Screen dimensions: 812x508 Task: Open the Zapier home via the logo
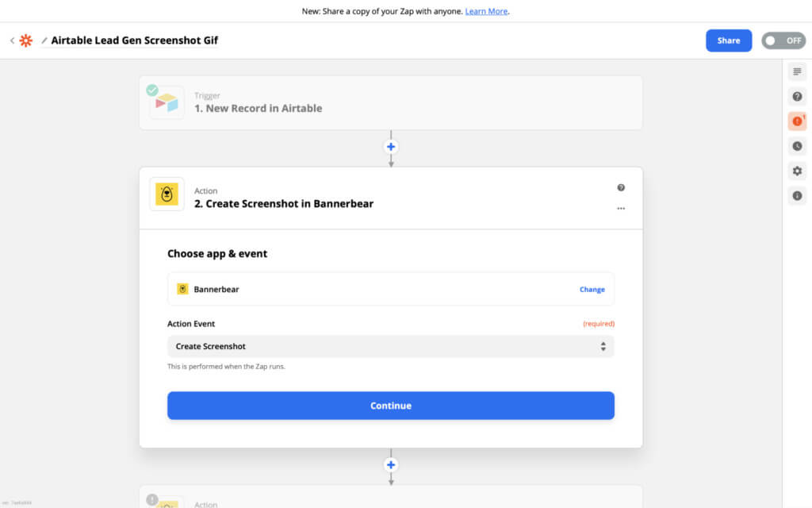tap(26, 40)
